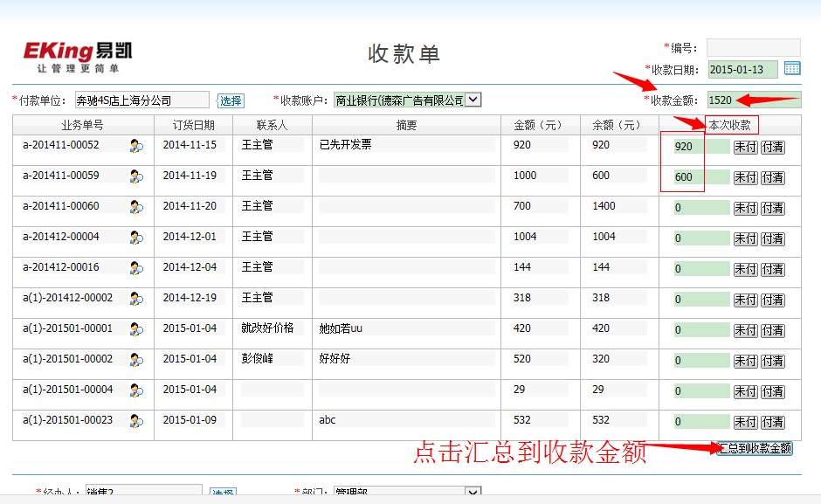Expand the 收款账户 bank account dropdown

click(x=473, y=100)
